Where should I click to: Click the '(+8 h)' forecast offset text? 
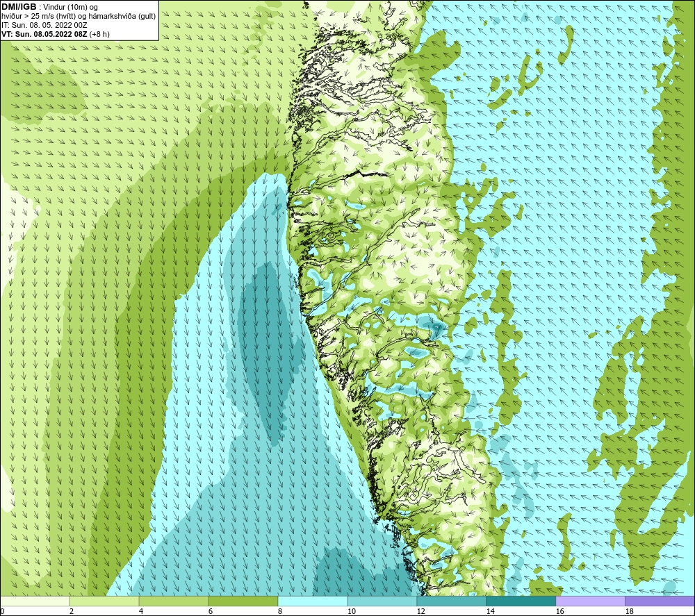[99, 34]
